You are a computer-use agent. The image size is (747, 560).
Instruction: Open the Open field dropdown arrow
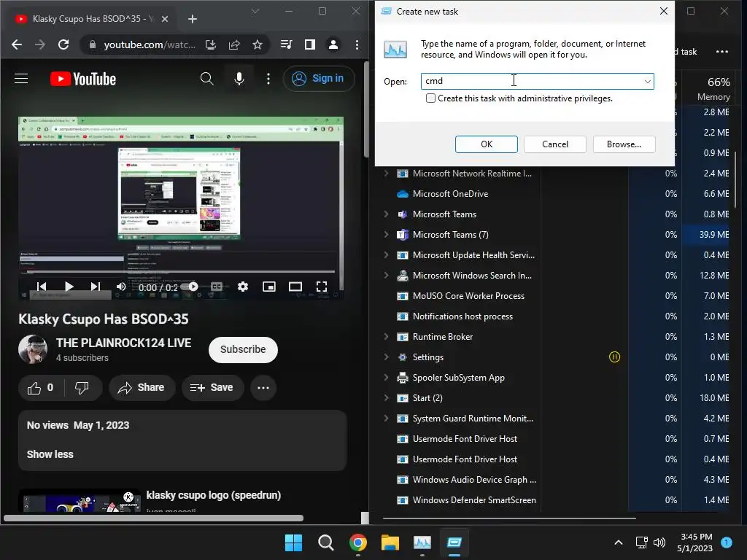click(648, 82)
